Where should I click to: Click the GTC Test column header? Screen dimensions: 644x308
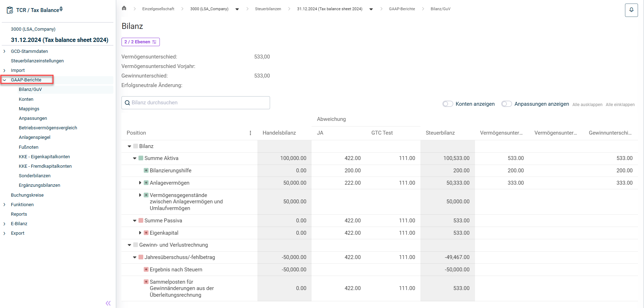pyautogui.click(x=382, y=133)
